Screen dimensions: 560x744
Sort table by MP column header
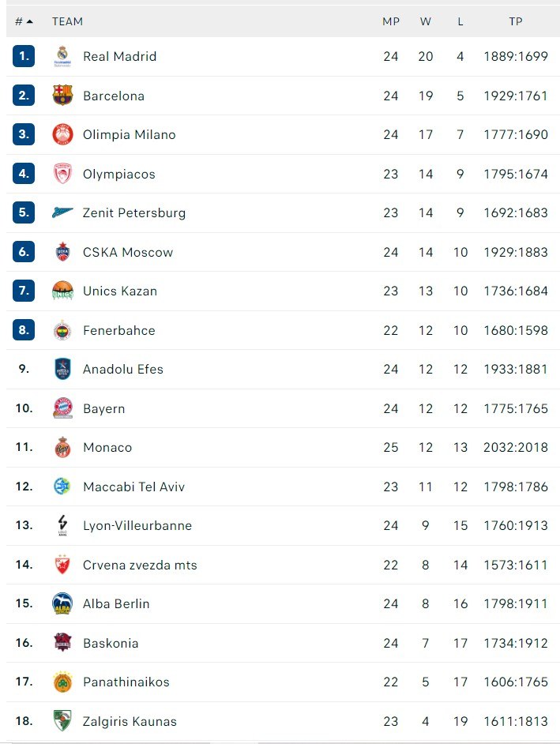tap(391, 21)
